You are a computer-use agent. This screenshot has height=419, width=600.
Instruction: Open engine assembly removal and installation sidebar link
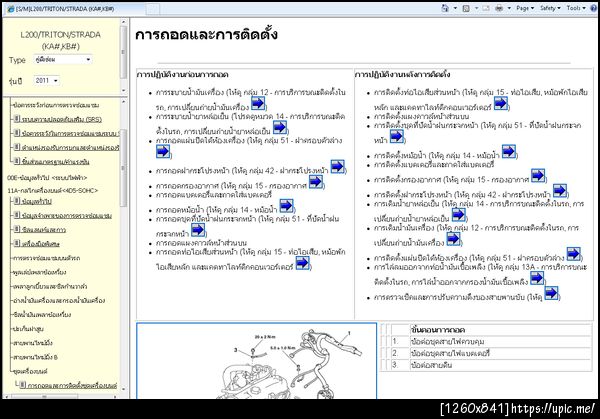pos(72,385)
